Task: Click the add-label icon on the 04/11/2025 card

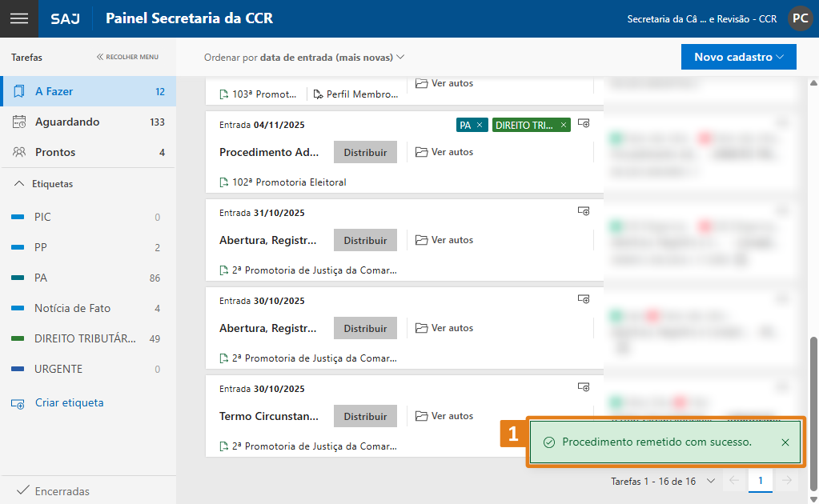Action: pyautogui.click(x=584, y=123)
